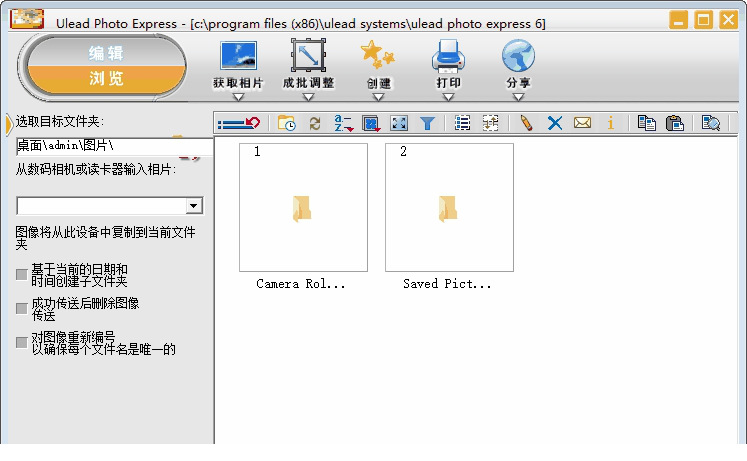The height and width of the screenshot is (461, 747).
Task: Click the pencil rename icon
Action: (526, 123)
